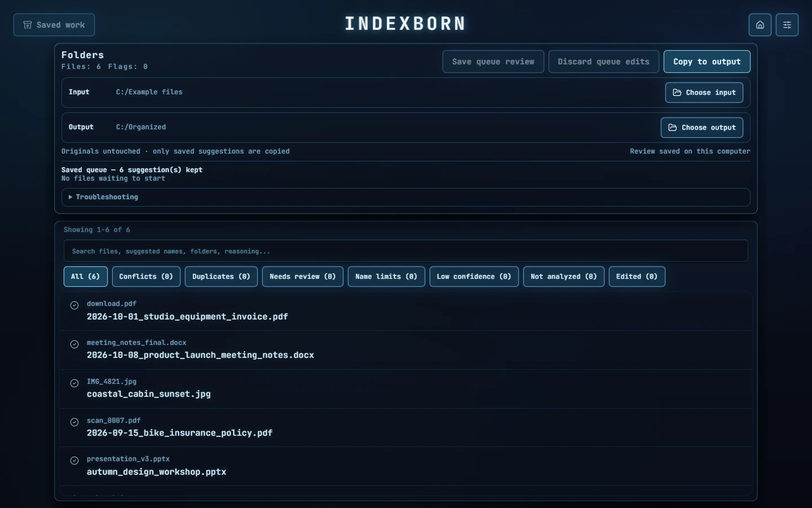Select the Edited (0) filter

pos(637,277)
